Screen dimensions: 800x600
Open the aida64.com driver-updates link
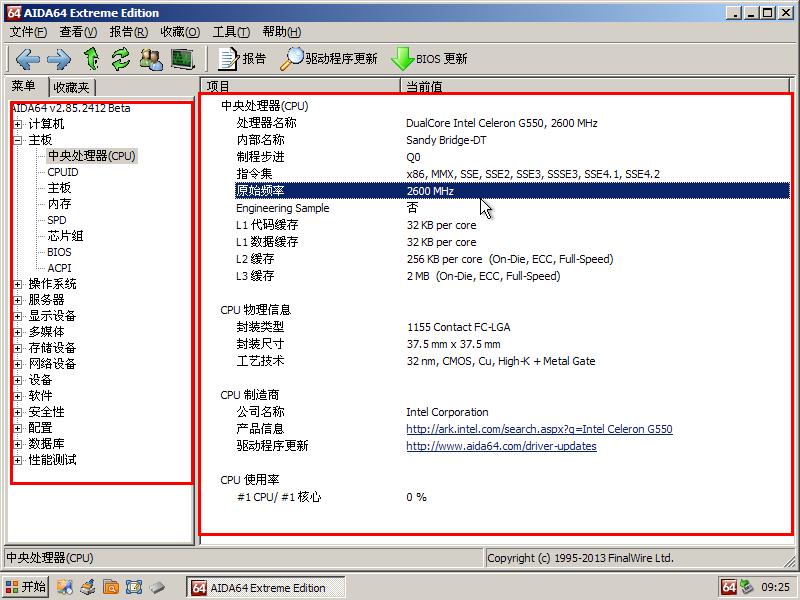tap(501, 446)
